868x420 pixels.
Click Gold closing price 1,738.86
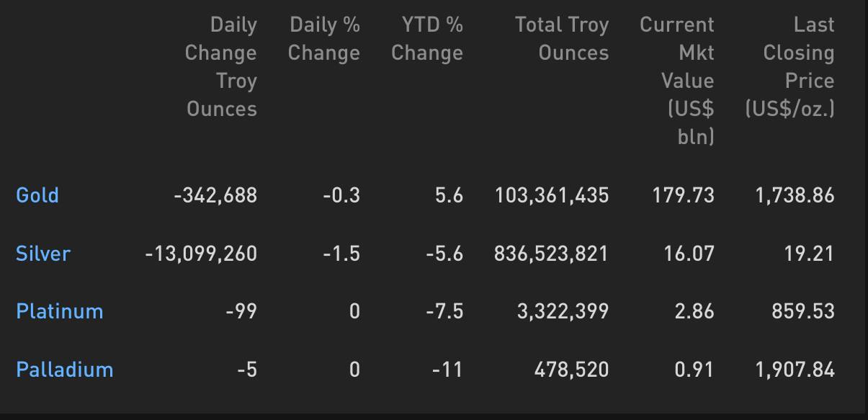coord(795,195)
